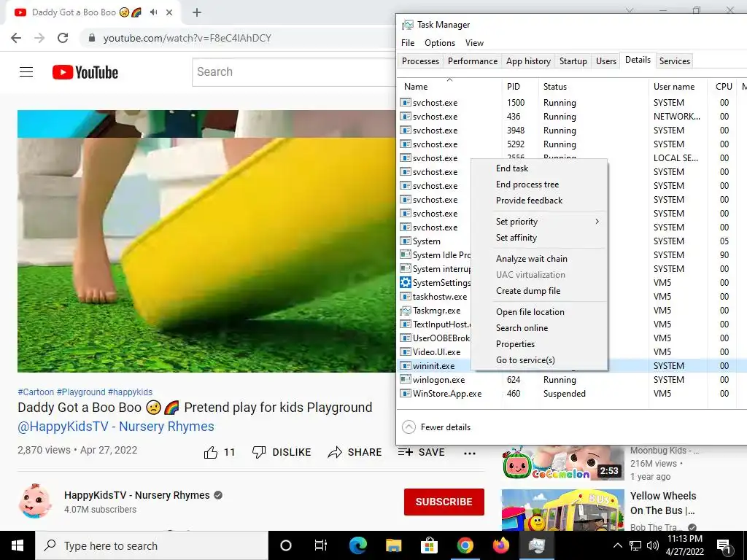The image size is (747, 560).
Task: Open Task Manager View menu
Action: (x=474, y=43)
